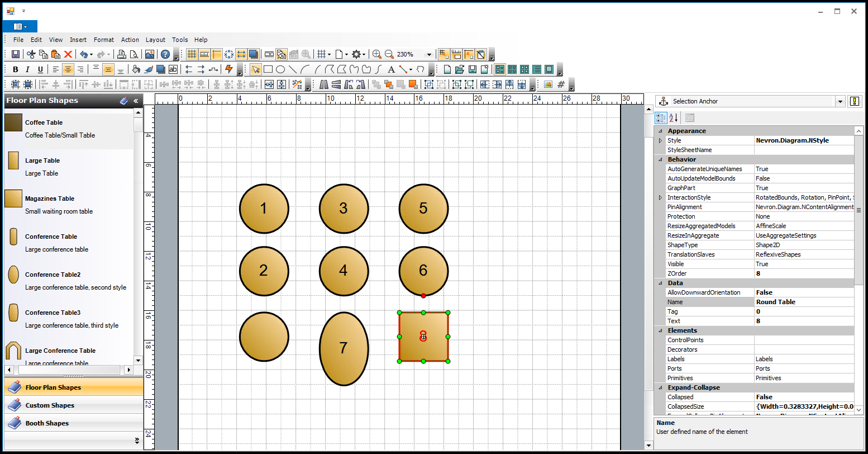Viewport: 868px width, 454px height.
Task: Collapse the Data property category
Action: [660, 283]
